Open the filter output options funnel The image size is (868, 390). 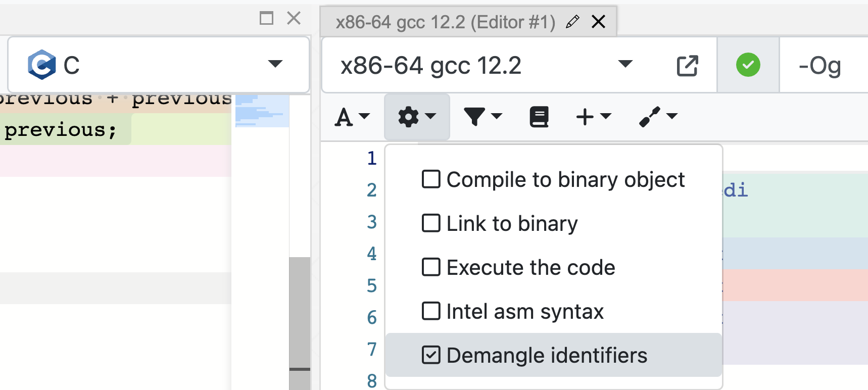pyautogui.click(x=483, y=117)
